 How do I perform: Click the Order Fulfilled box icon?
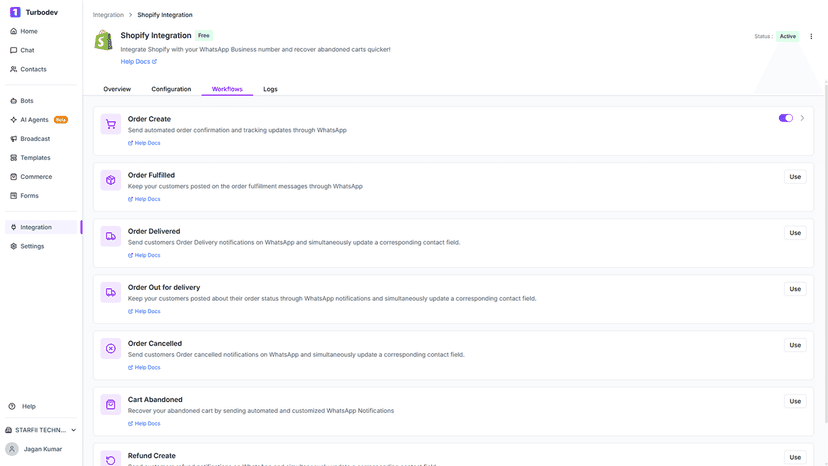110,180
